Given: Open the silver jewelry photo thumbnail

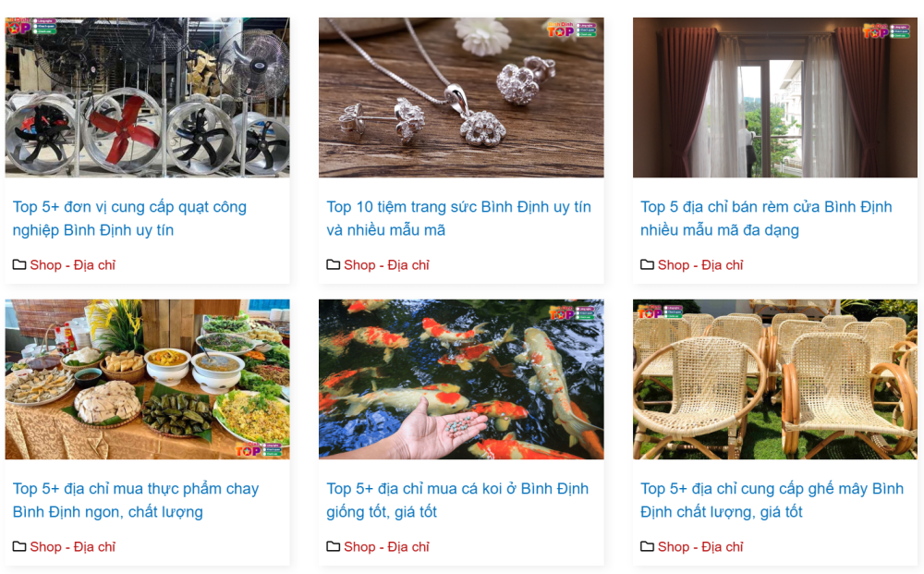Looking at the screenshot, I should pos(461,97).
